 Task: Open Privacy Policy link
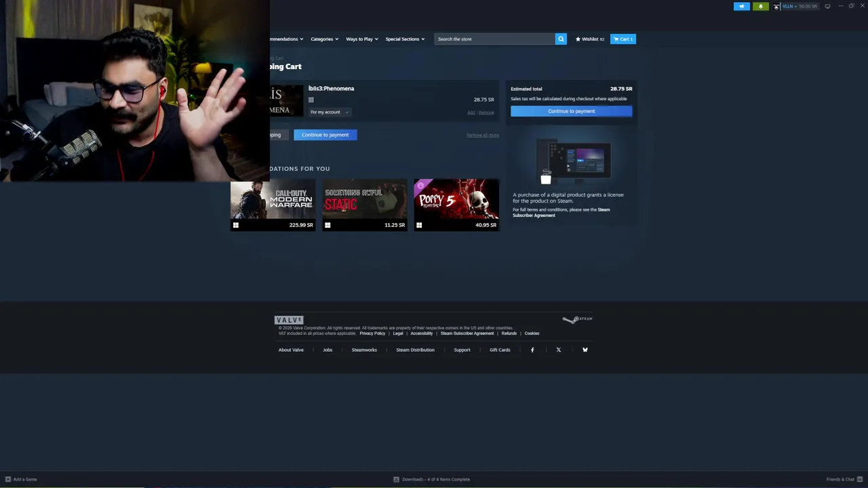coord(372,333)
